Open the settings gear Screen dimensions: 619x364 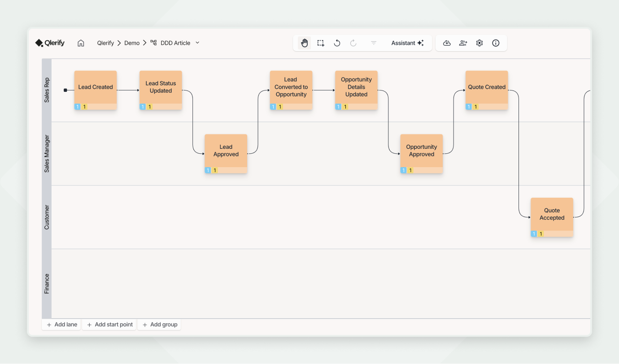point(480,43)
